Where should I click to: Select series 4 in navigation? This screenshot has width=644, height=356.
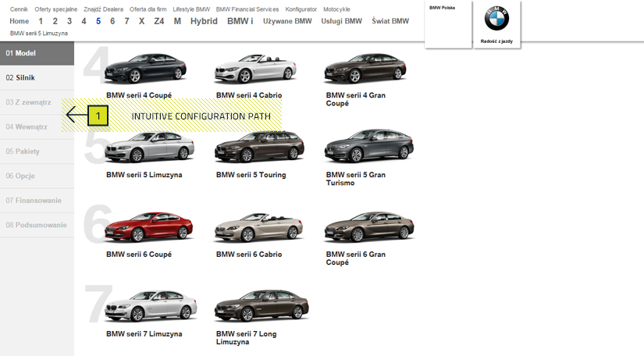coord(84,21)
